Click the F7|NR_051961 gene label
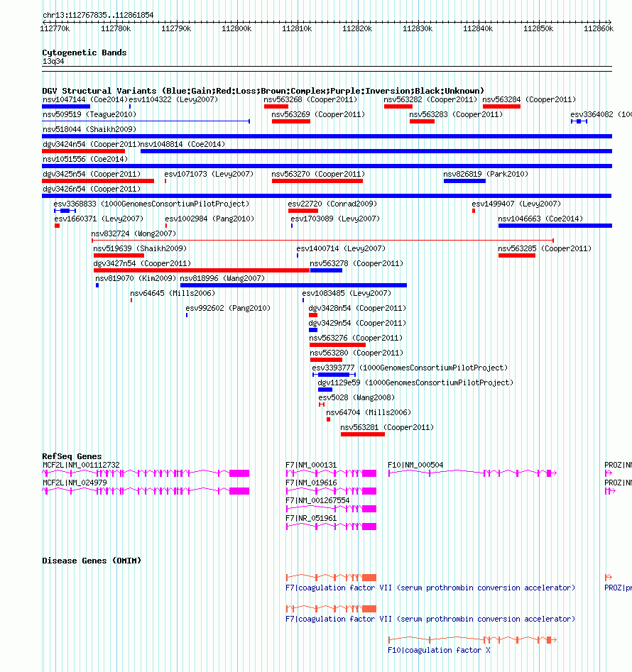This screenshot has height=672, width=632. (311, 518)
